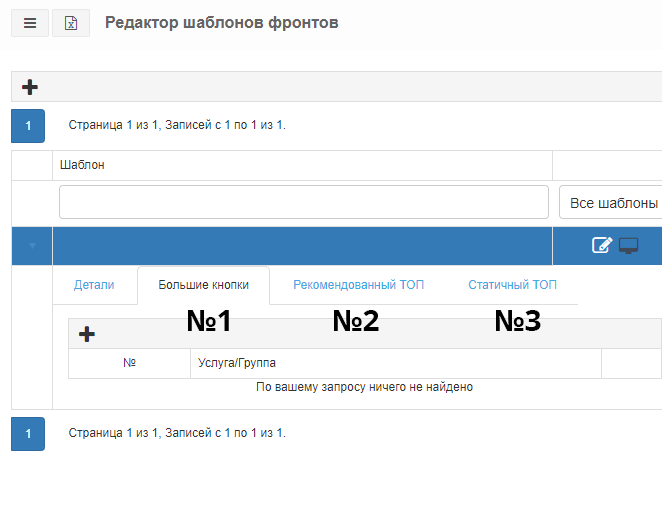Sort by Услуга/Группа column header
This screenshot has height=527, width=662.
[x=237, y=363]
